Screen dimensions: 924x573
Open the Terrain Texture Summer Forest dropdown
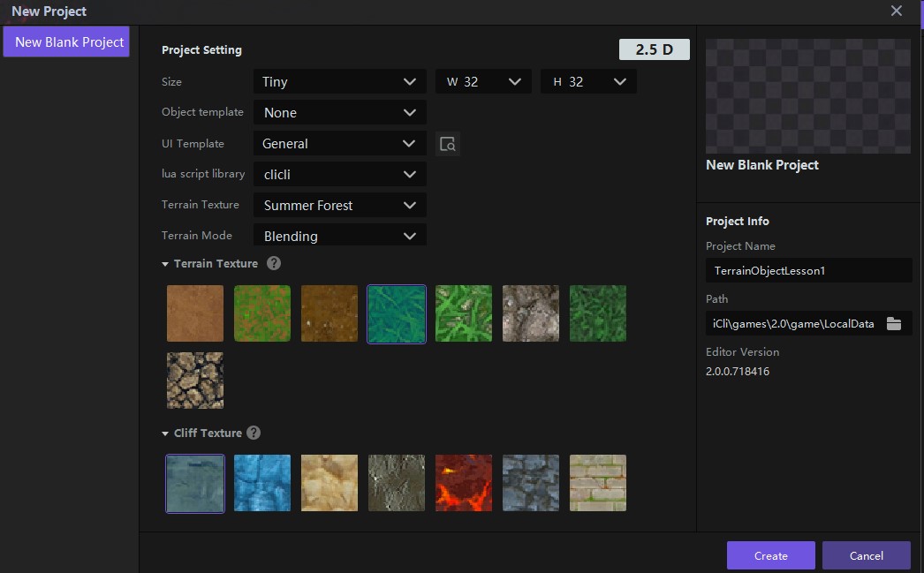(x=339, y=206)
